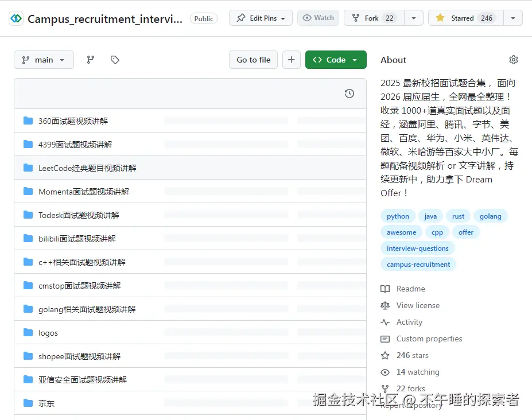Expand the Fork options chevron
The image size is (532, 420).
[413, 18]
